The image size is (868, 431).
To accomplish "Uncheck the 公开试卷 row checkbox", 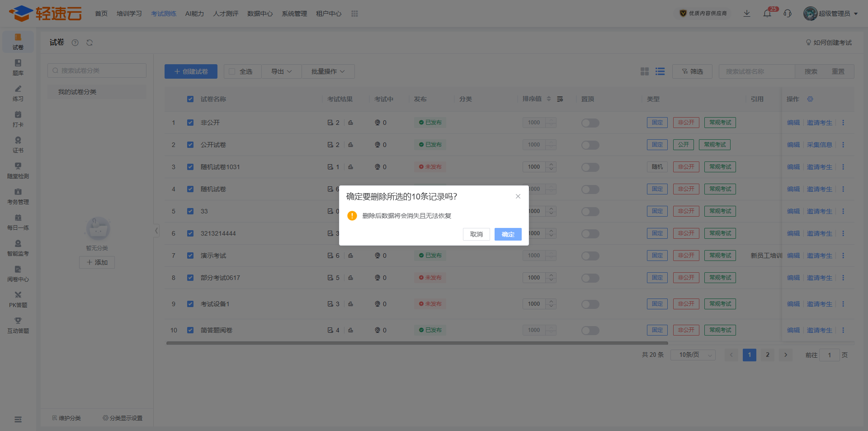I will (x=190, y=145).
